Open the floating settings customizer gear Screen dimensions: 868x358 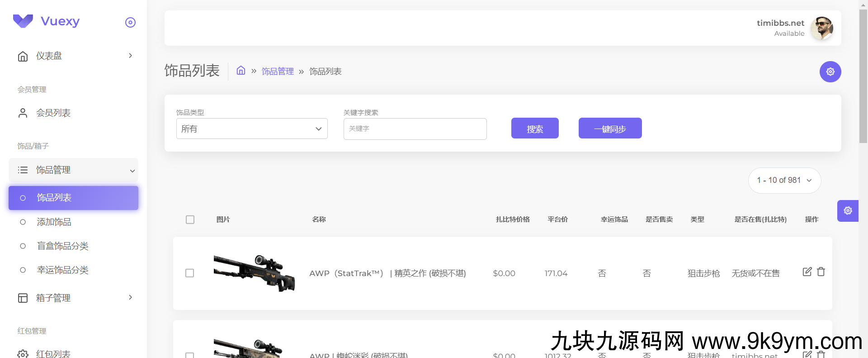848,211
